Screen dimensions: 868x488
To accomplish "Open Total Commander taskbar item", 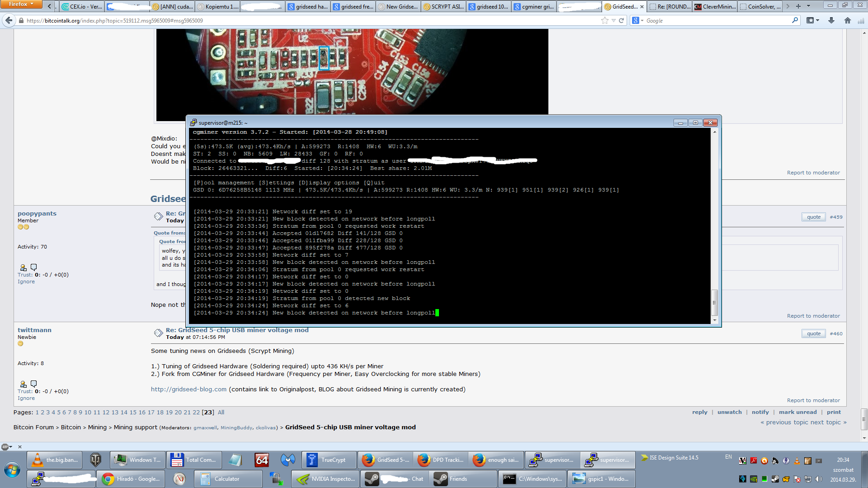I will pyautogui.click(x=194, y=460).
